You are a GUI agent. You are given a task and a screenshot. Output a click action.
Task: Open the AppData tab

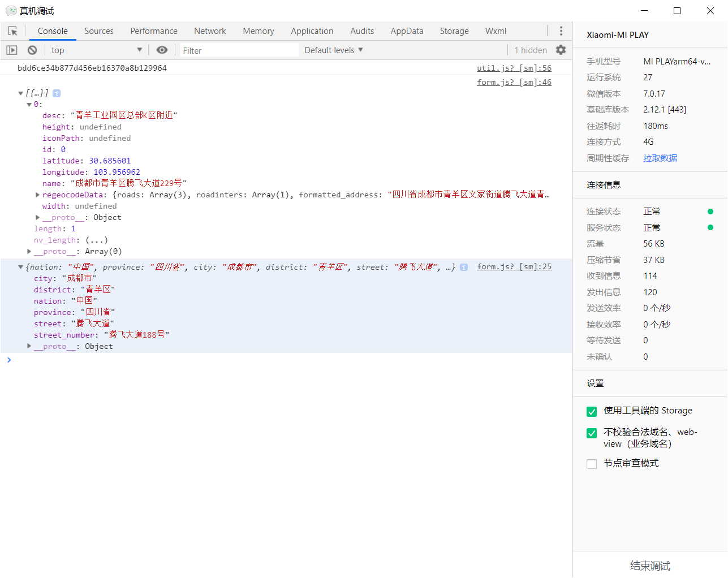tap(407, 31)
